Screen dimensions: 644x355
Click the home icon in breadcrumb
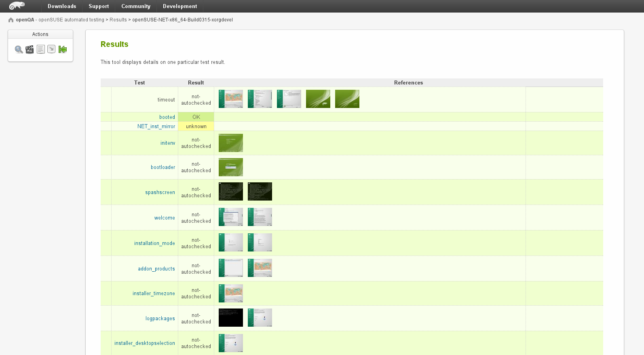pyautogui.click(x=11, y=20)
